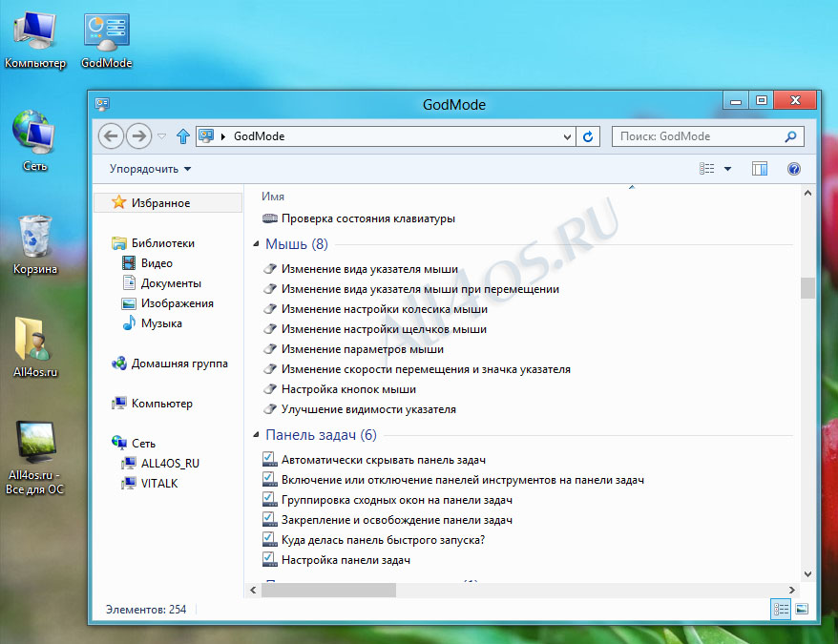The width and height of the screenshot is (838, 644).
Task: Click the vertical scrollbar thumb
Action: (807, 288)
